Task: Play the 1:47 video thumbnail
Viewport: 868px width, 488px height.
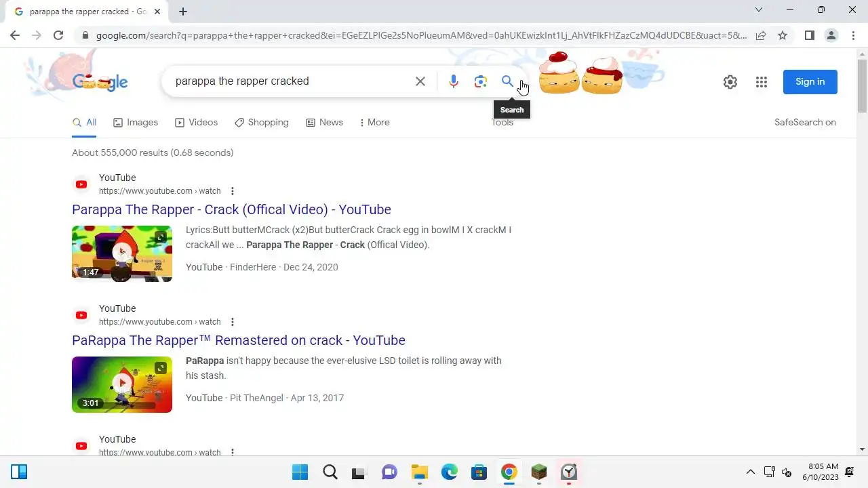Action: (122, 253)
